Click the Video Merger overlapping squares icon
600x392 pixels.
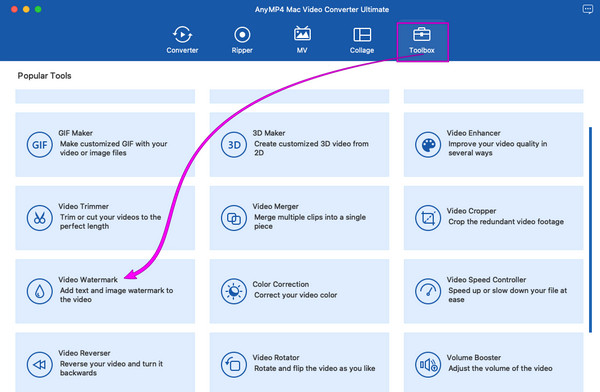point(234,218)
